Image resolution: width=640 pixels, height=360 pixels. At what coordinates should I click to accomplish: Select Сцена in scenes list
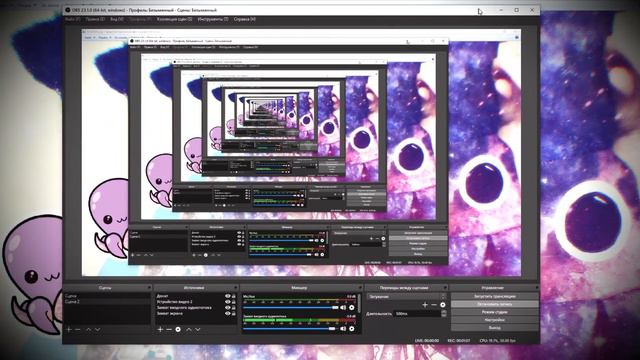tap(107, 296)
